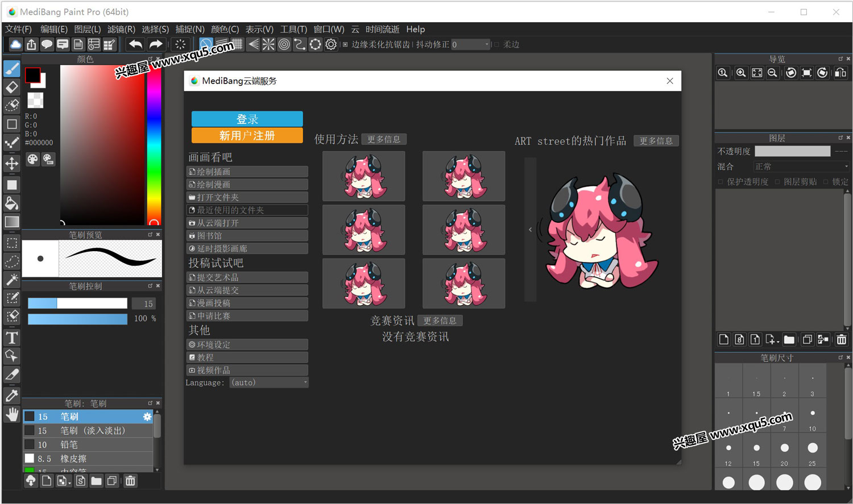Click 绘制插画 button

247,172
